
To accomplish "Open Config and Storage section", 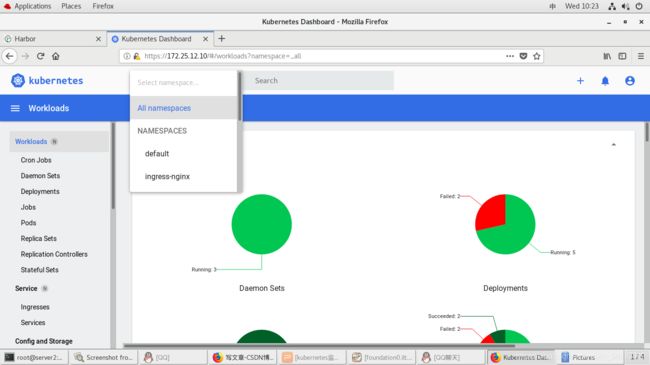I will [44, 341].
